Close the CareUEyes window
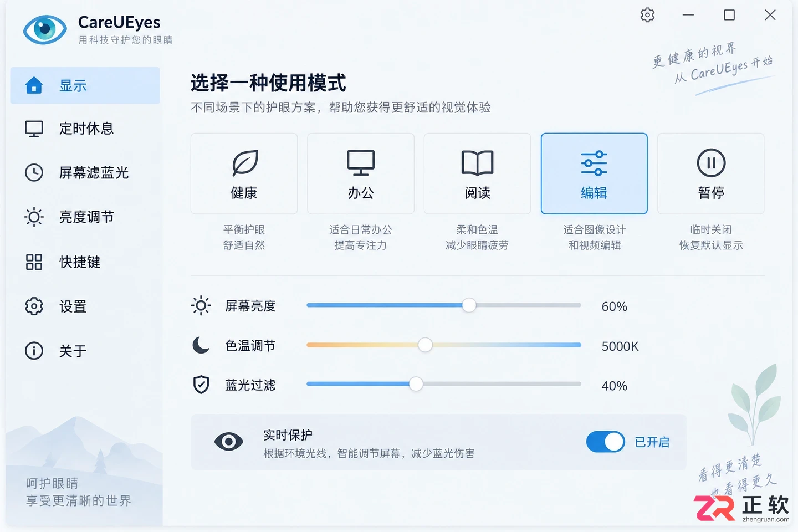798x532 pixels. 770,15
